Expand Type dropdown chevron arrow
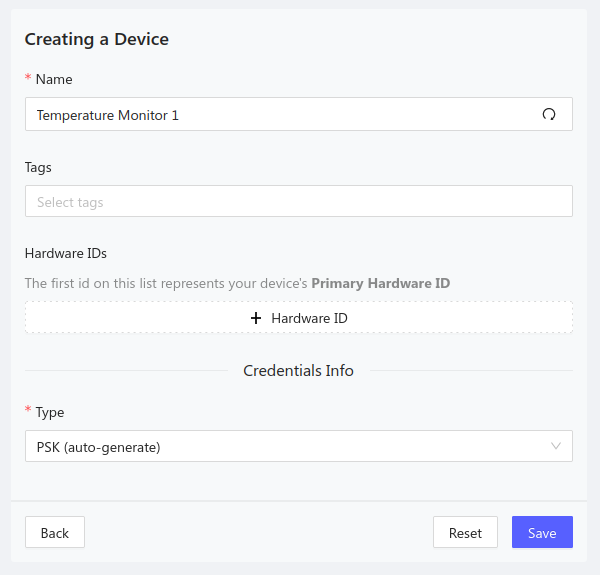The image size is (600, 575). point(556,446)
